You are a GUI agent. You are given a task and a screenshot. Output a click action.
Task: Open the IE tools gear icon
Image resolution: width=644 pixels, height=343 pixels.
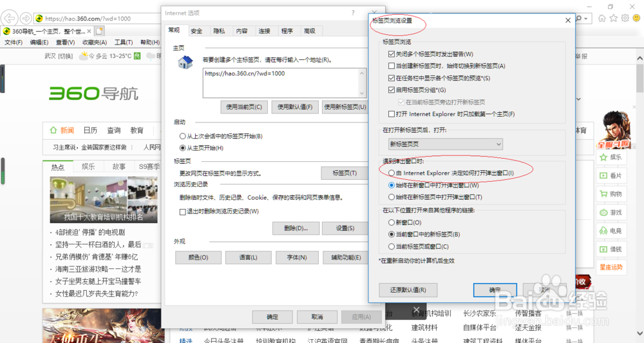click(x=625, y=19)
